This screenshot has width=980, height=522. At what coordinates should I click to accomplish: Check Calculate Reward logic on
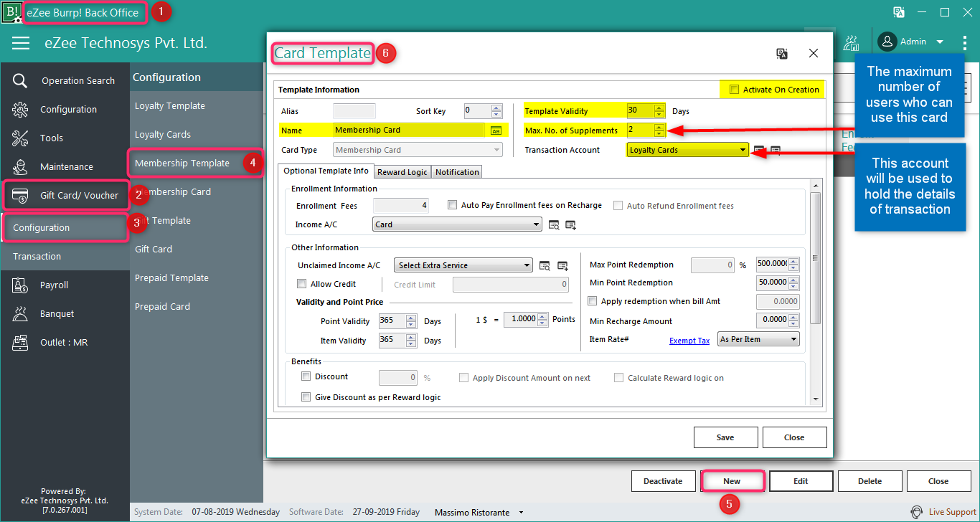point(618,378)
